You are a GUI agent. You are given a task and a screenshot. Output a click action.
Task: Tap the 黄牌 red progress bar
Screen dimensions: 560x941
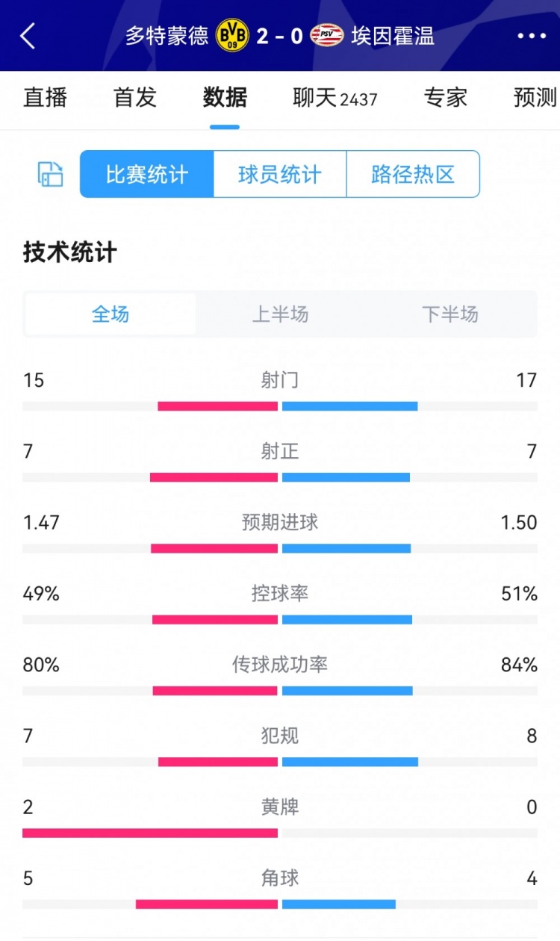tap(150, 833)
